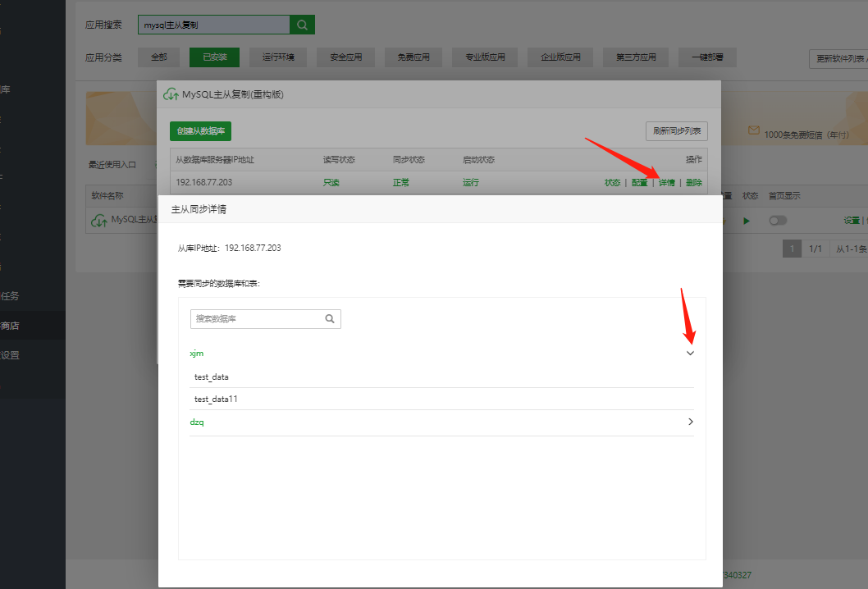The image size is (868, 589).
Task: Click slave IP cell 192.168.77.203 in table
Action: pos(203,183)
